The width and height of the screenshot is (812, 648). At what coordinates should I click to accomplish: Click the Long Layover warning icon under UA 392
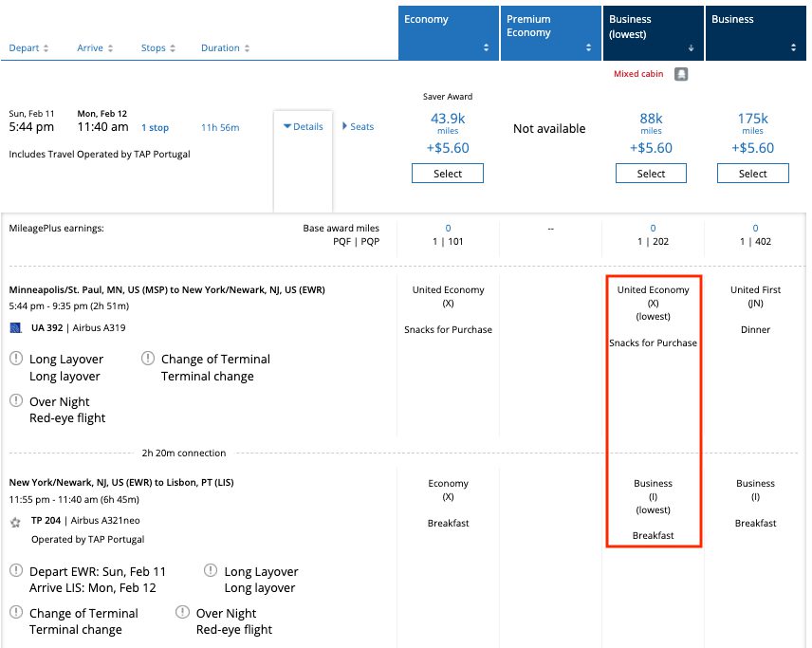[17, 359]
